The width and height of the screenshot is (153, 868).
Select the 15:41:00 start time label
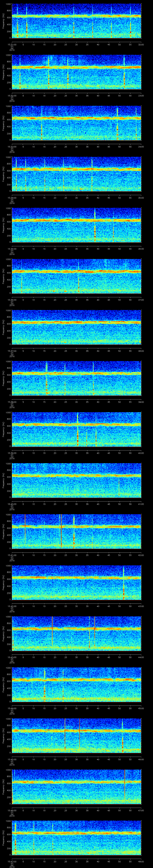coord(12,555)
